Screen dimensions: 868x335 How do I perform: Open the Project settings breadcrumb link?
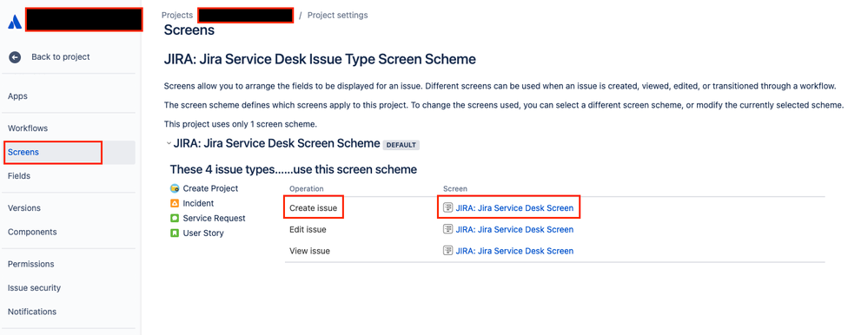point(338,16)
